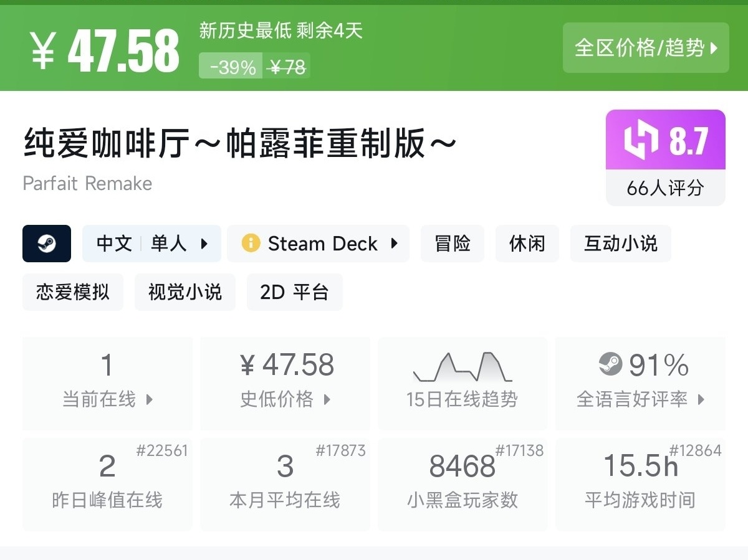748x560 pixels.
Task: Click the 15-day online trend chart
Action: [x=463, y=368]
